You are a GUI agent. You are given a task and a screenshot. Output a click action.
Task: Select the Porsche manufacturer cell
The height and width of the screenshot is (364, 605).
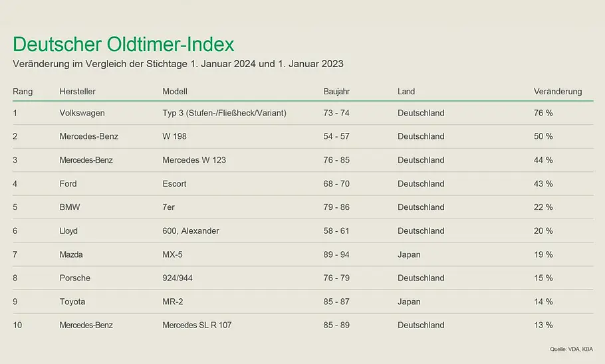(75, 278)
